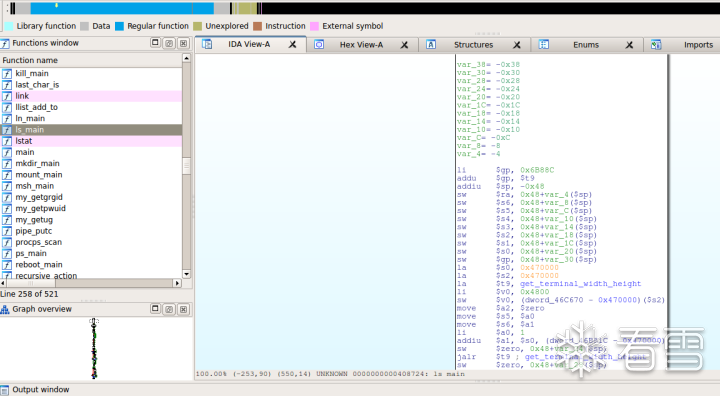This screenshot has width=720, height=396.
Task: Click the Functions window title icon
Action: [x=5, y=43]
